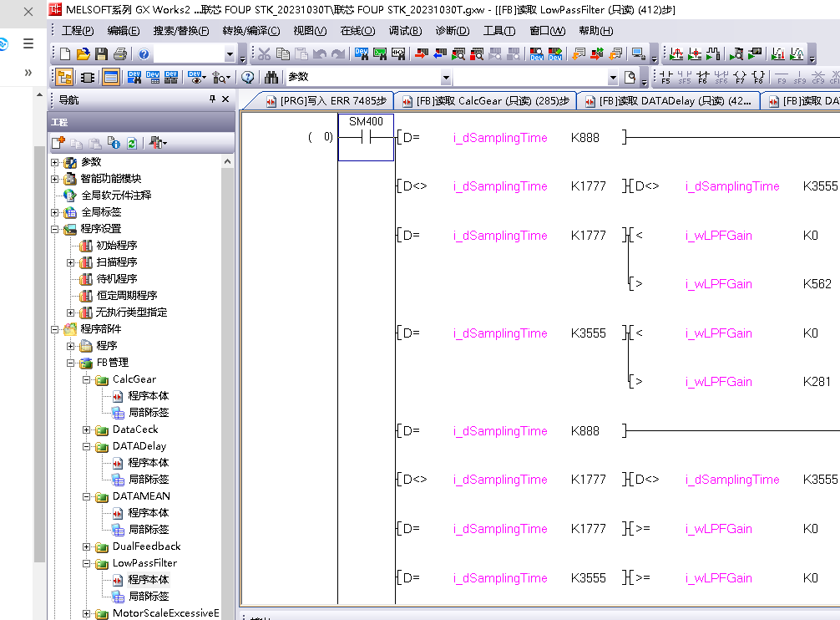The width and height of the screenshot is (840, 620).
Task: Insert coil using the F7 icon
Action: (x=739, y=78)
